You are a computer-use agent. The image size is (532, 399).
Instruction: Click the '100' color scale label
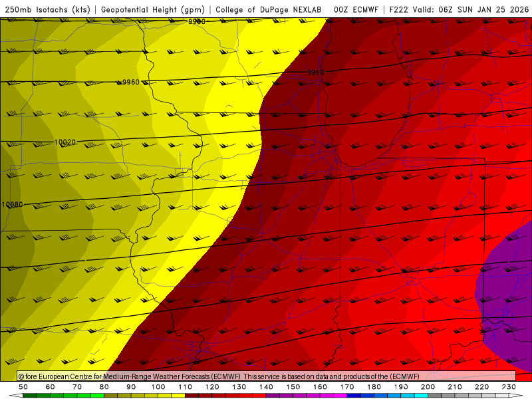coord(158,387)
